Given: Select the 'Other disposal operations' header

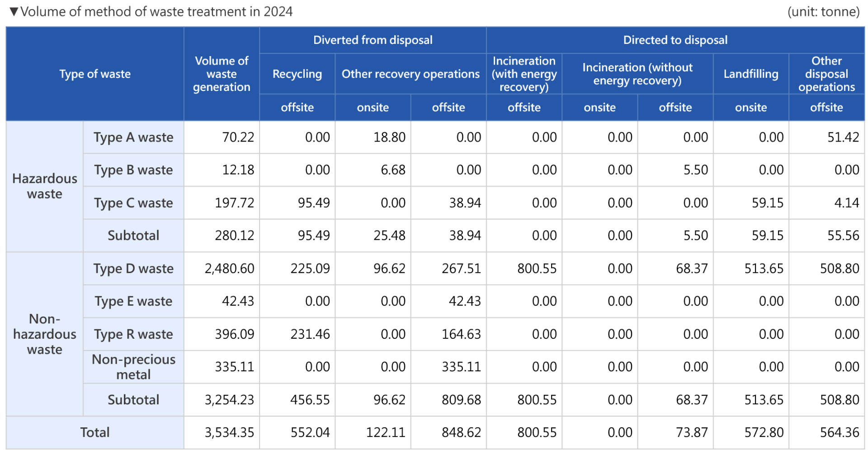Looking at the screenshot, I should coord(826,74).
